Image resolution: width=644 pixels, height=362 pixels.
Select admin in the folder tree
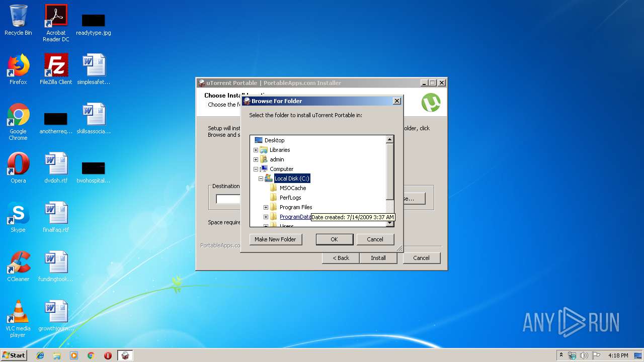tap(277, 159)
